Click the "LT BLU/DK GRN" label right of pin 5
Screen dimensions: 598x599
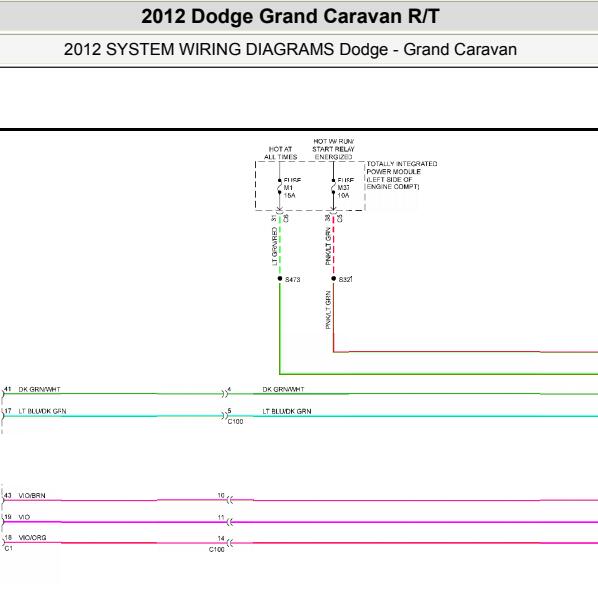[x=287, y=411]
